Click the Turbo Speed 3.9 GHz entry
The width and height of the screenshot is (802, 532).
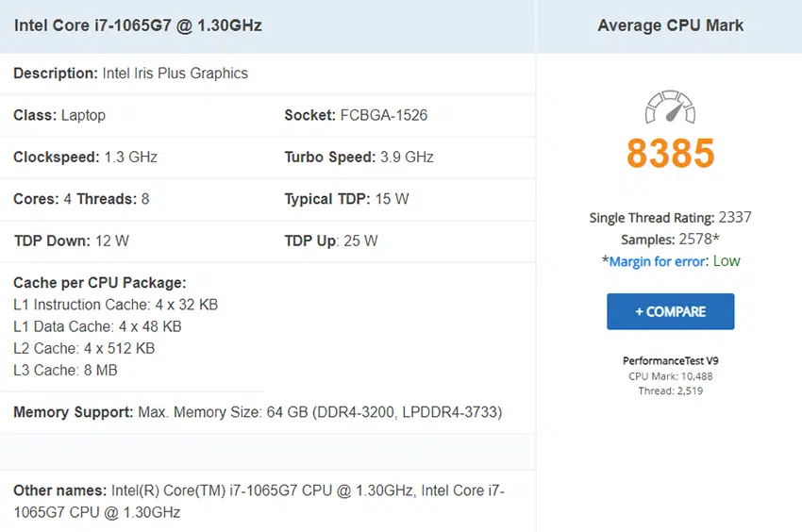tap(359, 157)
